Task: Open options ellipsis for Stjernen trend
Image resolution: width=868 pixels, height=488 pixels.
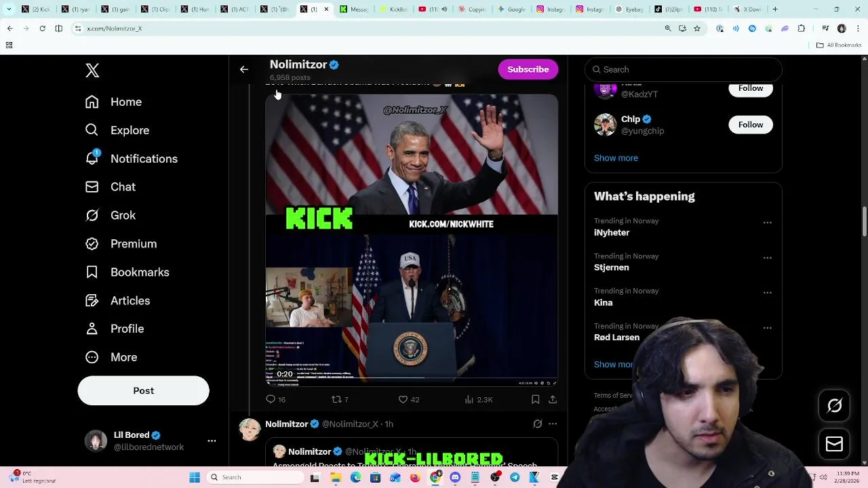Action: [767, 258]
